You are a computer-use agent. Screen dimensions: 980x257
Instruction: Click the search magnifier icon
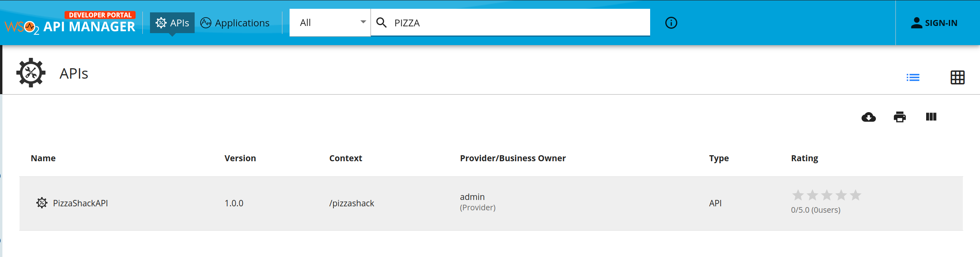tap(382, 23)
